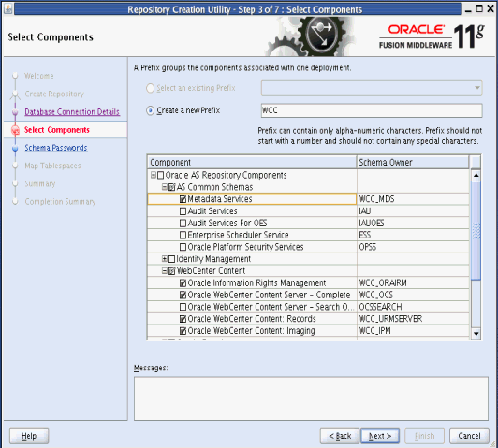Select the OCSSEARCH schema owner cell
The image size is (498, 448).
click(413, 307)
